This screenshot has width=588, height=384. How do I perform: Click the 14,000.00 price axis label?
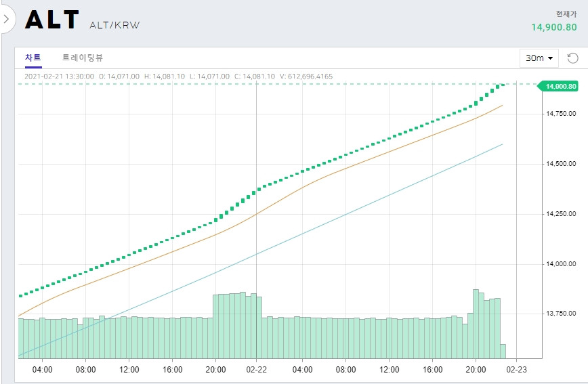(561, 264)
